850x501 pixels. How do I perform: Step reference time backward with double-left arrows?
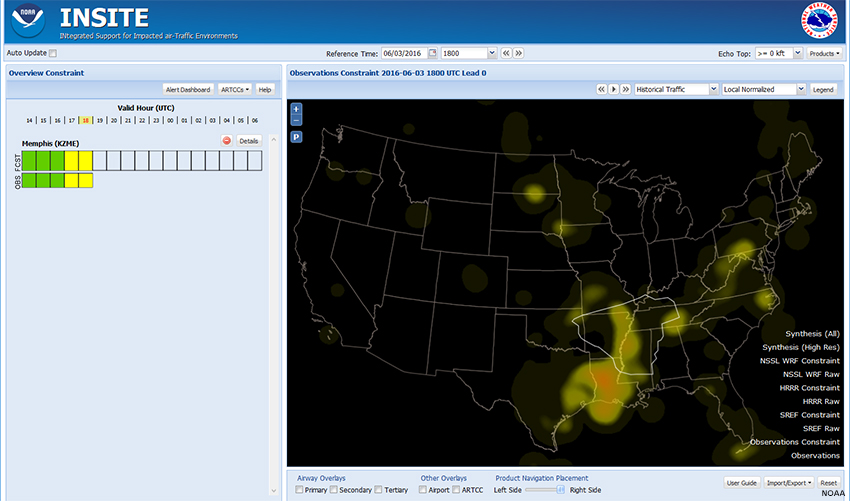point(506,53)
